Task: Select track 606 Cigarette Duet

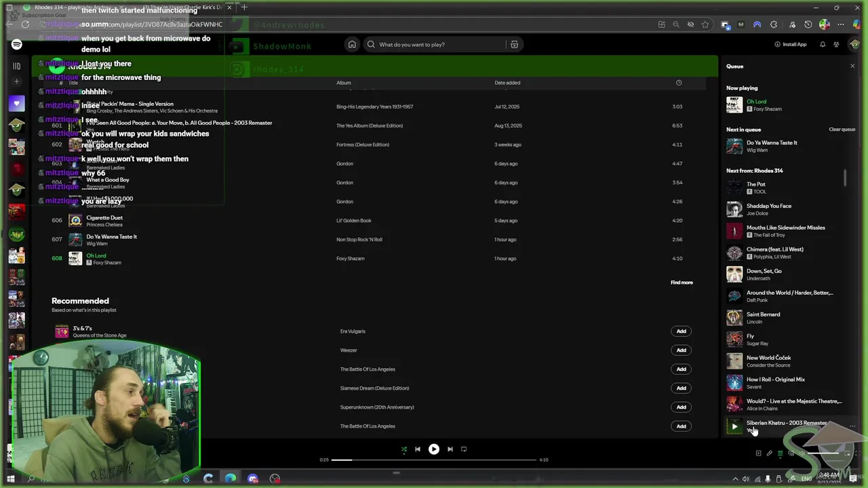Action: (x=378, y=220)
